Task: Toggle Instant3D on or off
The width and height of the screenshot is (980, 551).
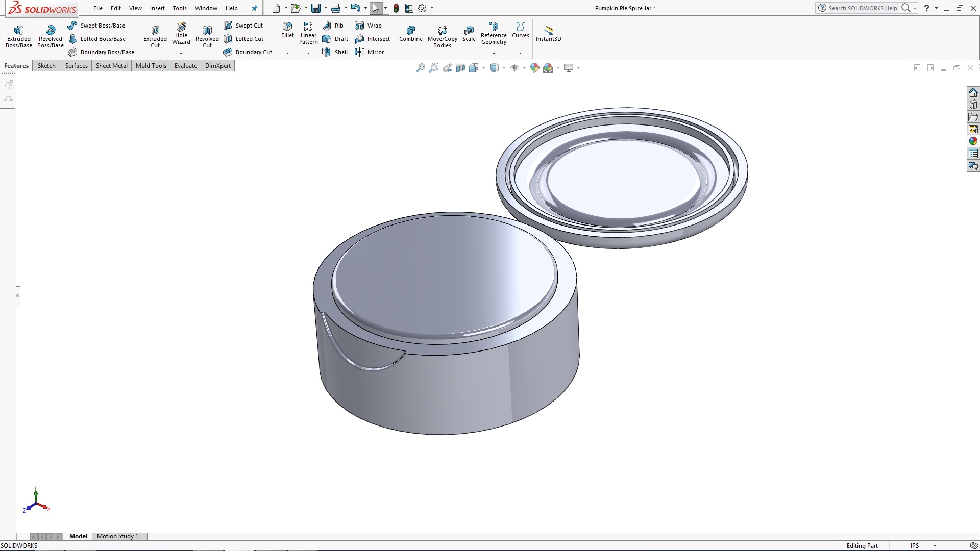Action: [548, 34]
